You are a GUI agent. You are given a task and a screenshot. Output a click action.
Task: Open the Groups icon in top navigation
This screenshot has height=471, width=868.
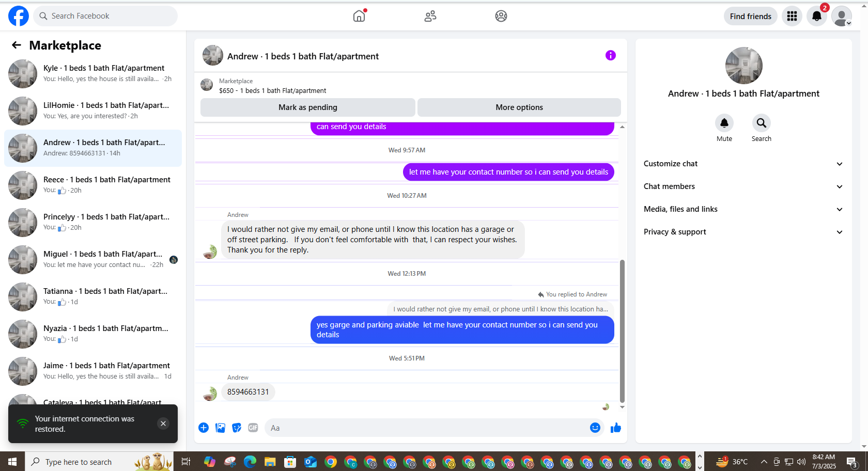tap(501, 16)
